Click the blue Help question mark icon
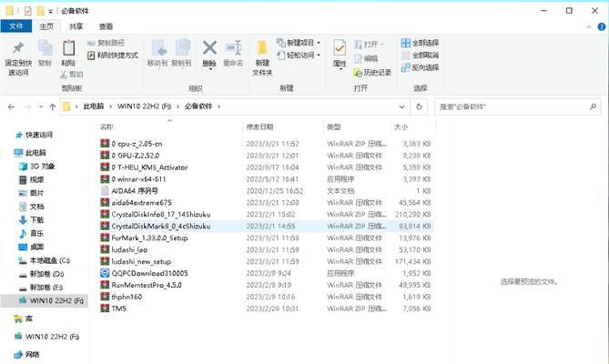The width and height of the screenshot is (609, 364). (601, 26)
